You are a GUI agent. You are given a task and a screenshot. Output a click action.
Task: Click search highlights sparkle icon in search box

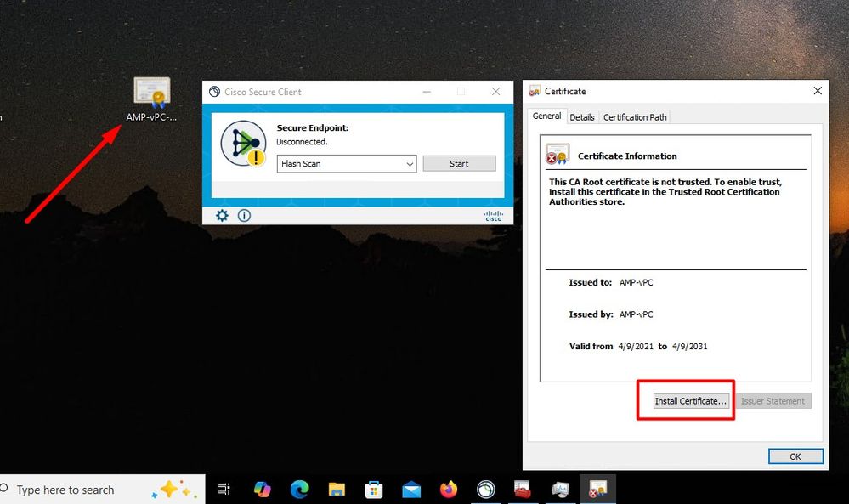click(174, 489)
